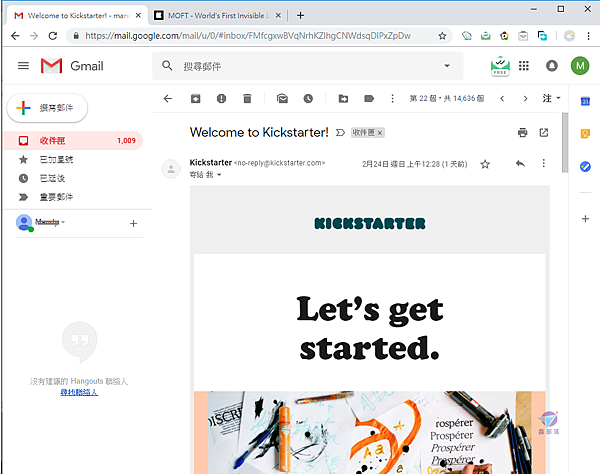Viewport: 600px width, 474px height.
Task: Click the Kickstarter sender avatar
Action: coord(171,169)
